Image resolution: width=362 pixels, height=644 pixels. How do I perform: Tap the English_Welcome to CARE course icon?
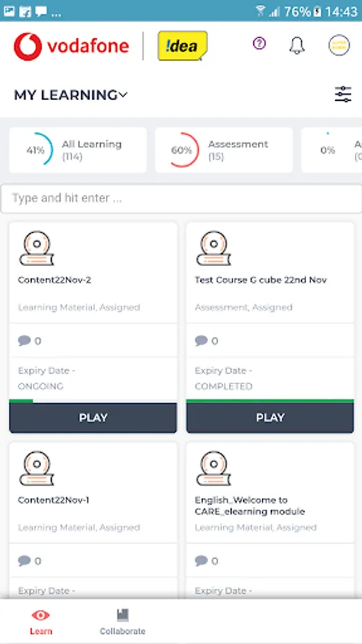(213, 469)
